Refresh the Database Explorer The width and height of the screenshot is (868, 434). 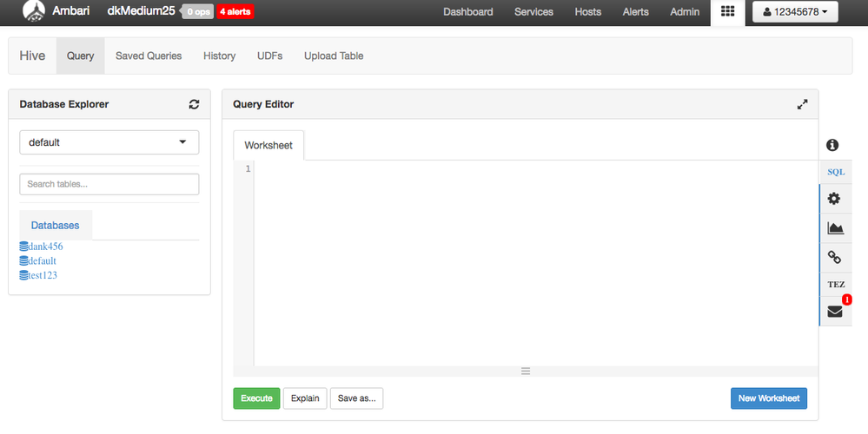[194, 104]
